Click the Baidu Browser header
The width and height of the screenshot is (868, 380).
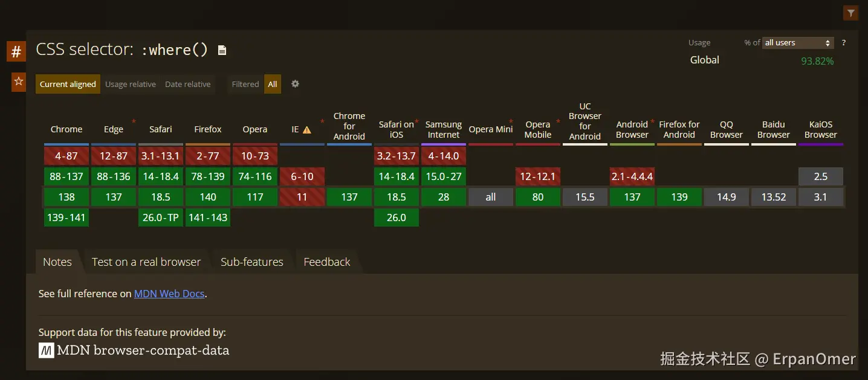[x=774, y=129]
